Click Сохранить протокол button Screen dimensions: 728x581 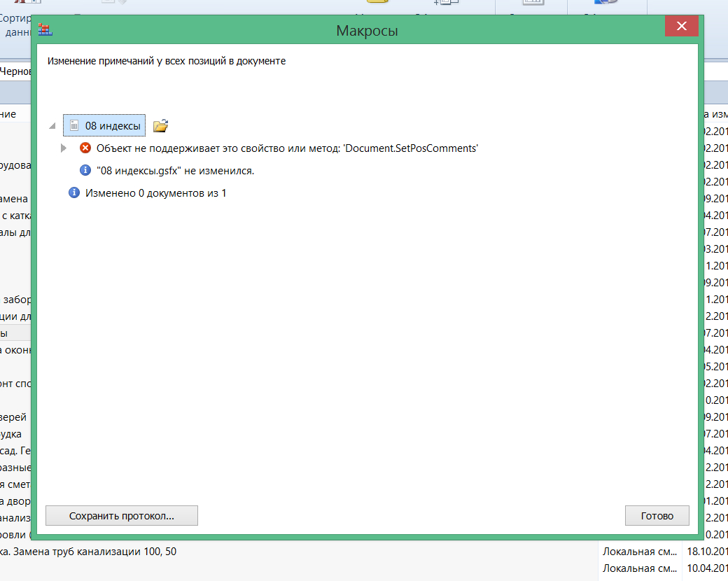pos(122,515)
